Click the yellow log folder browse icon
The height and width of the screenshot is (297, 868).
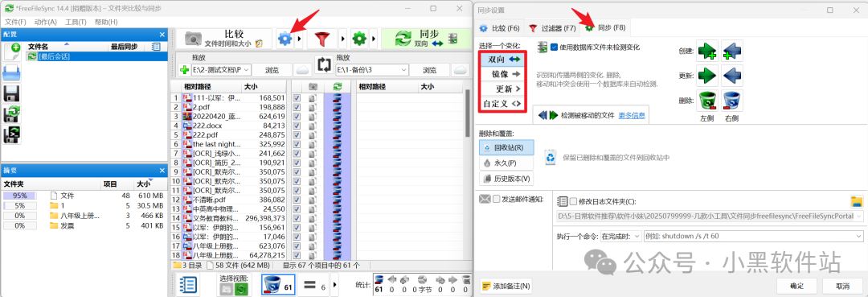coord(857,201)
